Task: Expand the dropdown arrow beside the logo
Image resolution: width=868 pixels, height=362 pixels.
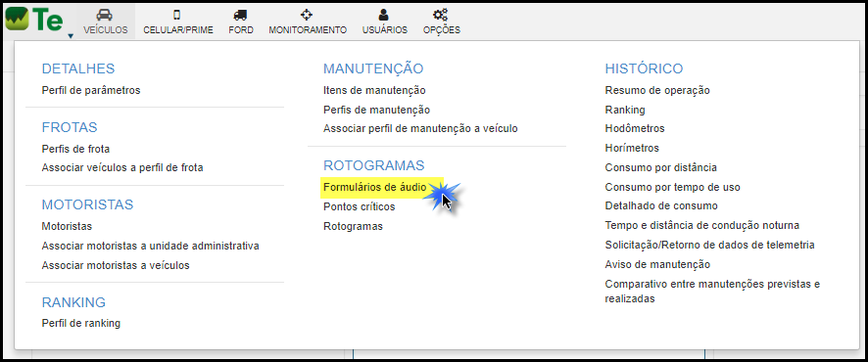Action: pyautogui.click(x=71, y=36)
